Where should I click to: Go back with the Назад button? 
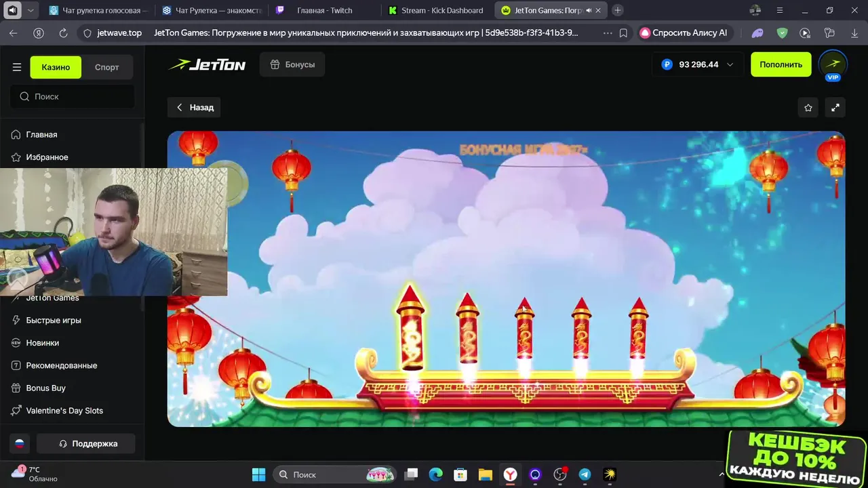tap(195, 107)
